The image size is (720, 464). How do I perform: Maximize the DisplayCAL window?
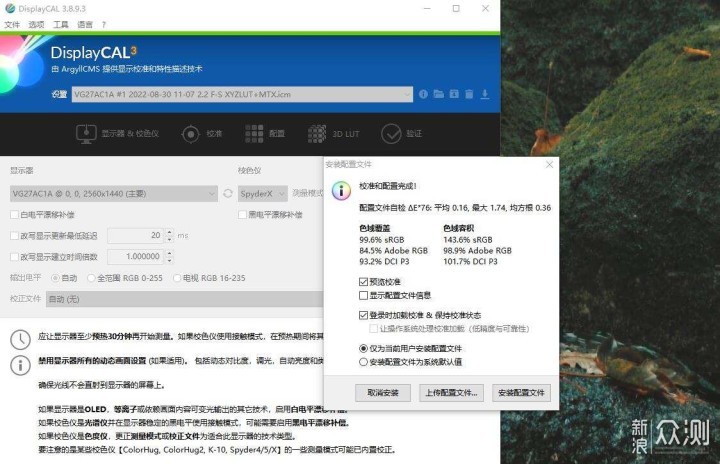(456, 8)
